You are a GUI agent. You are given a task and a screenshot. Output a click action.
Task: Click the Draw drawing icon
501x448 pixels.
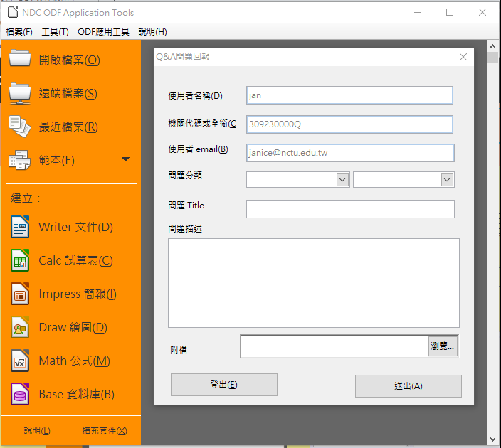[x=19, y=328]
